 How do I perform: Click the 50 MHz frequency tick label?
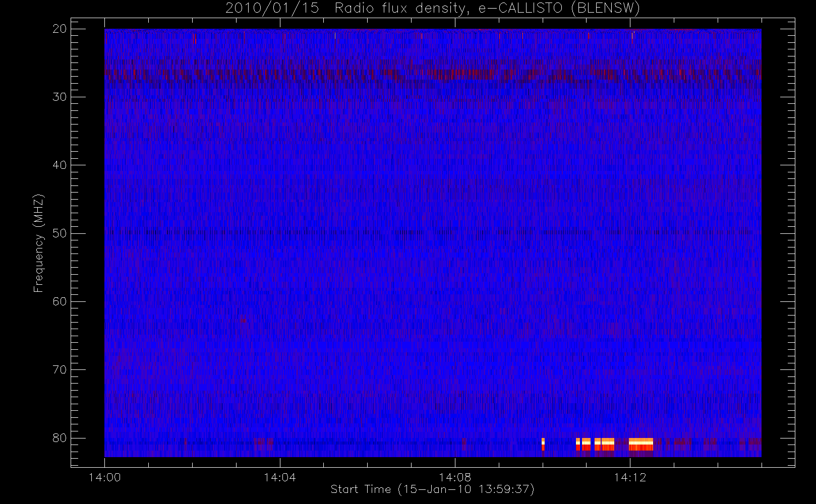click(60, 233)
